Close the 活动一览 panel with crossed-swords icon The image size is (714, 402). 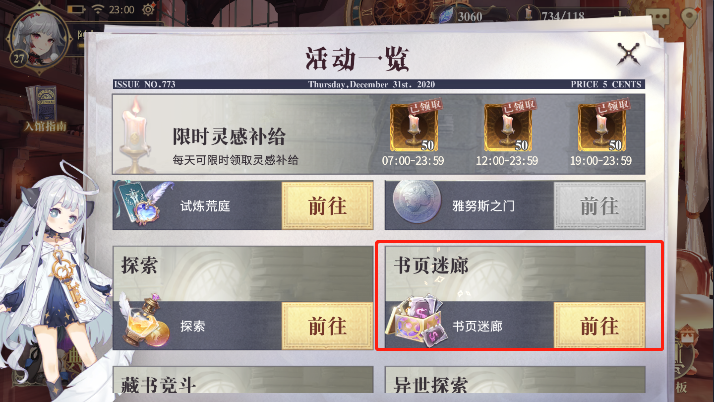tap(628, 54)
